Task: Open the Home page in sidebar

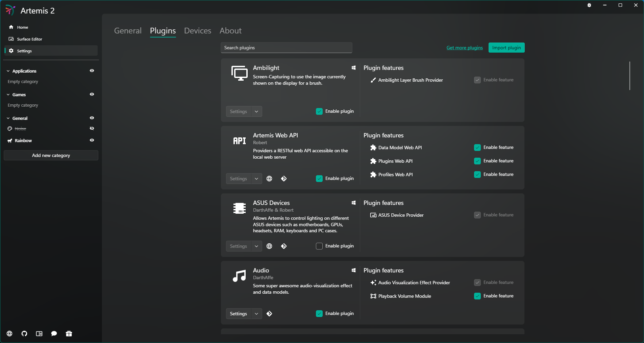Action: click(x=51, y=27)
